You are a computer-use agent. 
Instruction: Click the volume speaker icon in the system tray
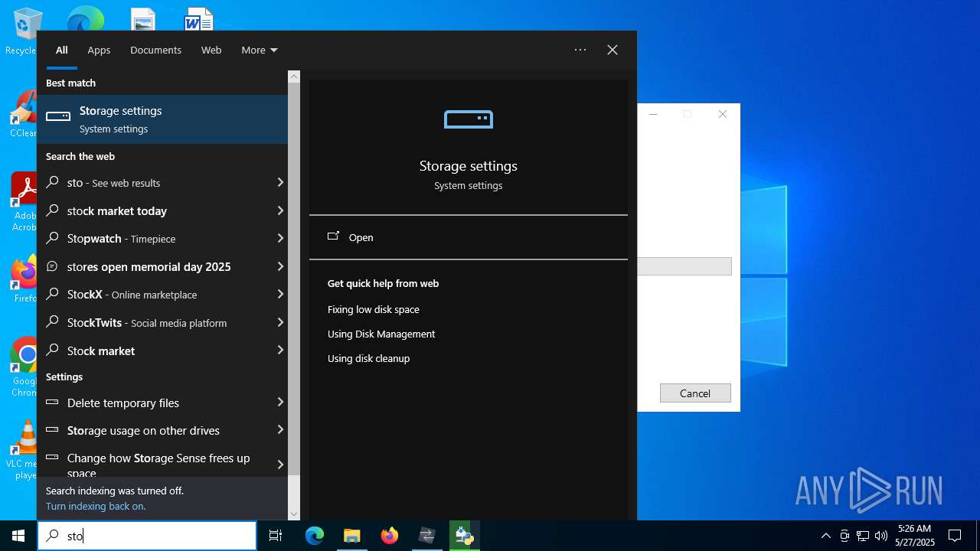[x=881, y=536]
